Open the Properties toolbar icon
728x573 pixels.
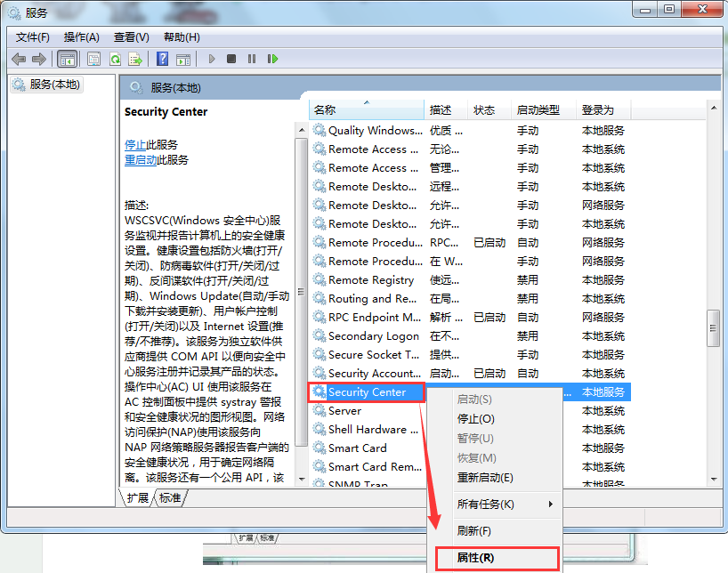coord(93,59)
